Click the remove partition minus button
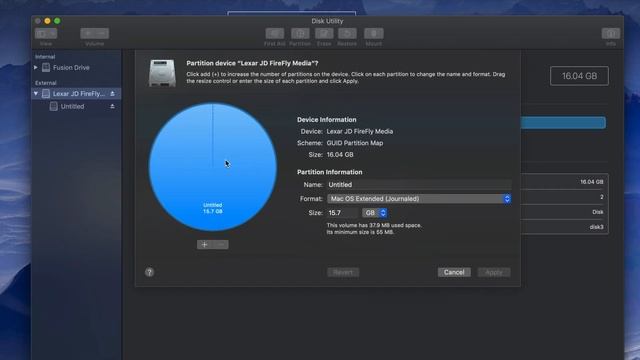The image size is (640, 360). [x=221, y=244]
